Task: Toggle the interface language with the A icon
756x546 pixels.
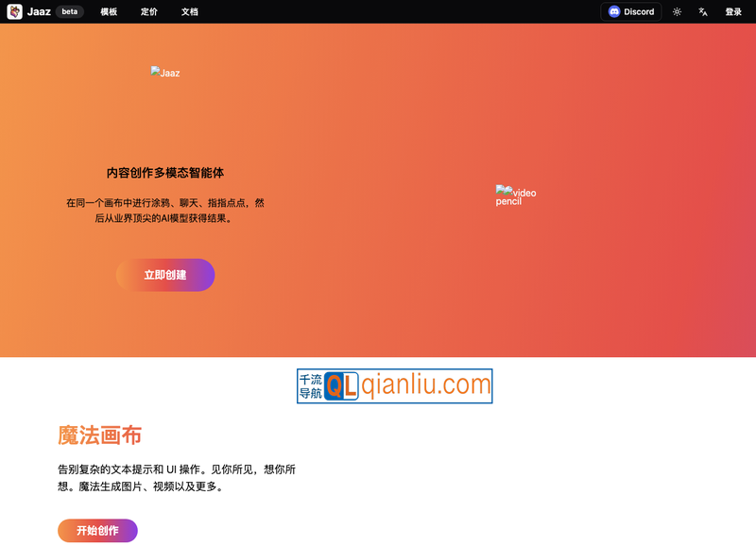Action: pyautogui.click(x=702, y=11)
